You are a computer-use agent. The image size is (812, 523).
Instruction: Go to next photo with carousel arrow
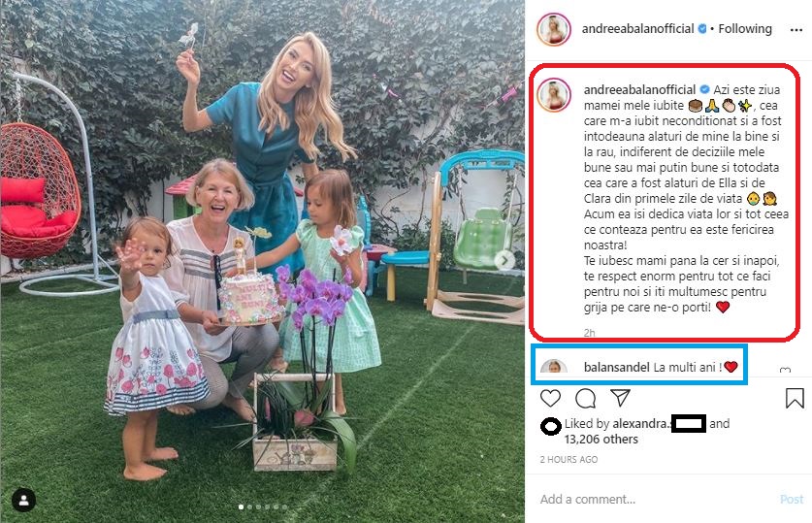coord(504,260)
